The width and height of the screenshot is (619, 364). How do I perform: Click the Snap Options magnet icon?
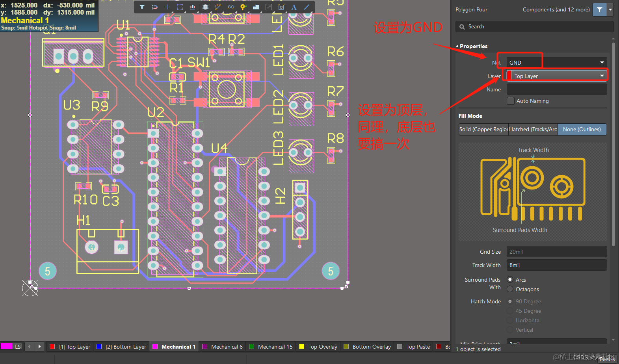[x=155, y=7]
